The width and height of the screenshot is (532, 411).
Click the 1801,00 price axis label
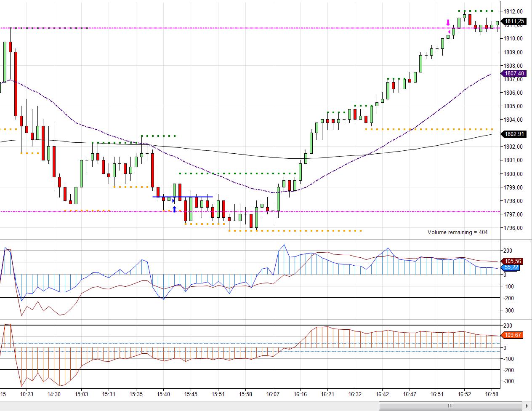(x=513, y=160)
